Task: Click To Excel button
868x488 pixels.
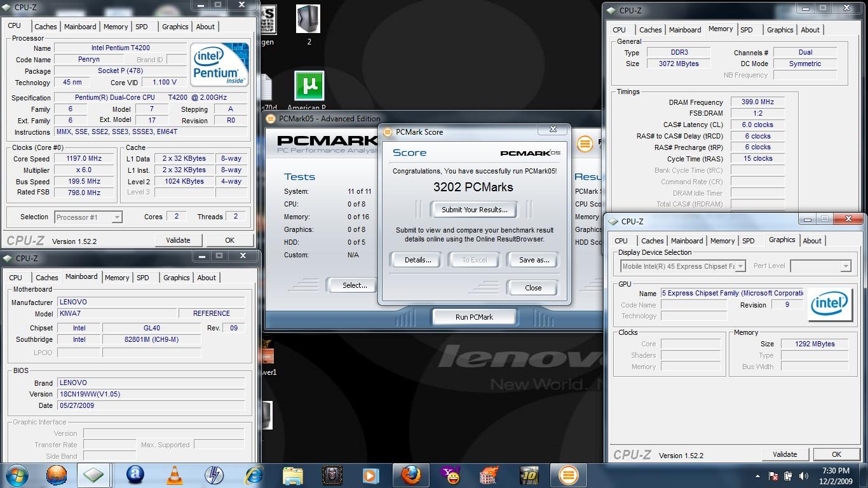Action: 474,260
